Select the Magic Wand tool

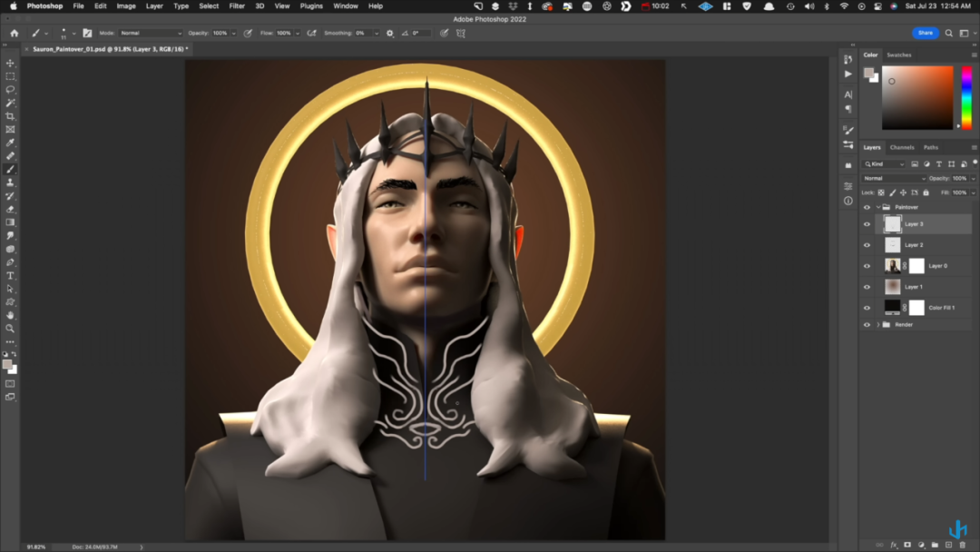[x=10, y=103]
